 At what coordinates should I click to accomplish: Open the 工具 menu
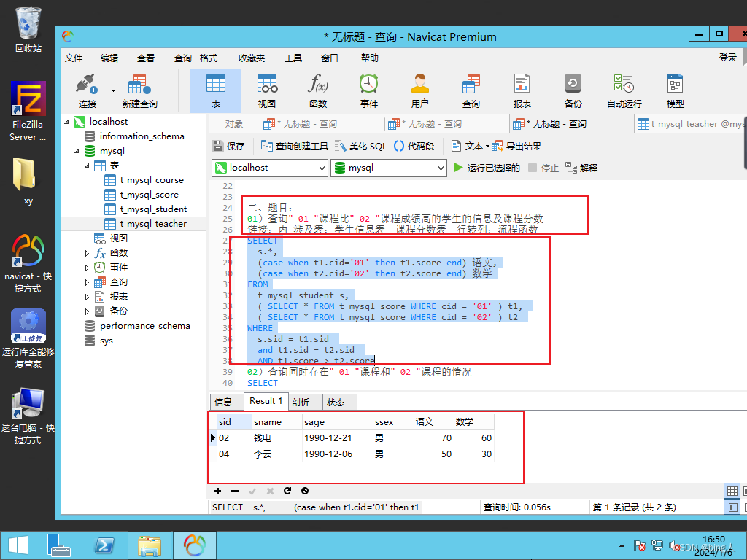(293, 58)
